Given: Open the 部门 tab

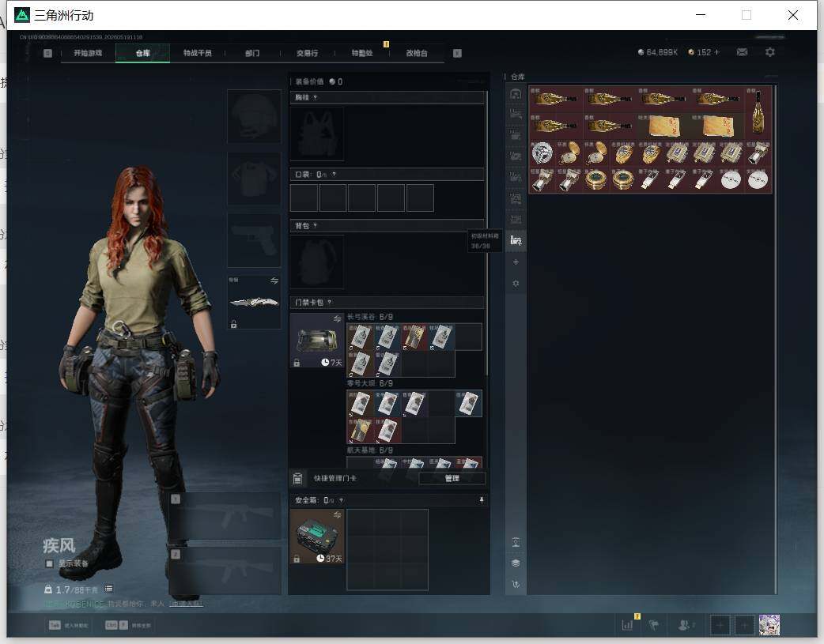Looking at the screenshot, I should click(x=252, y=53).
